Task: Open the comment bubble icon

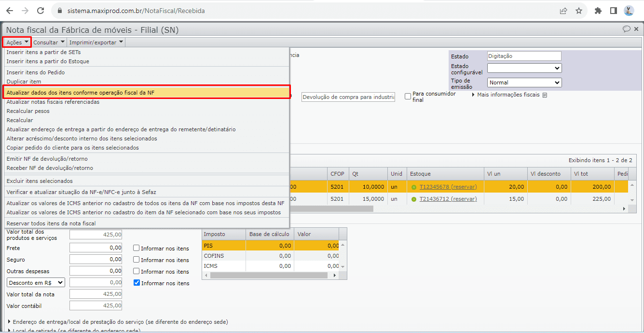Action: (x=627, y=29)
